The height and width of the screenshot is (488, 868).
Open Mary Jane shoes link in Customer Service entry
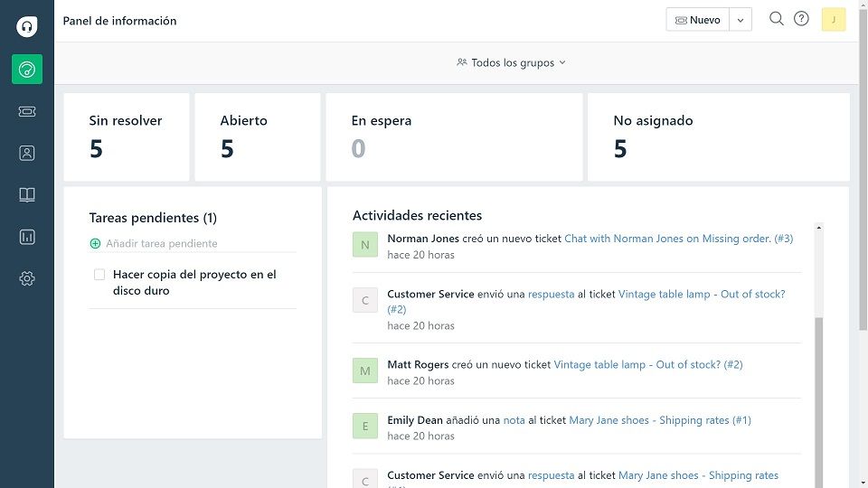698,475
